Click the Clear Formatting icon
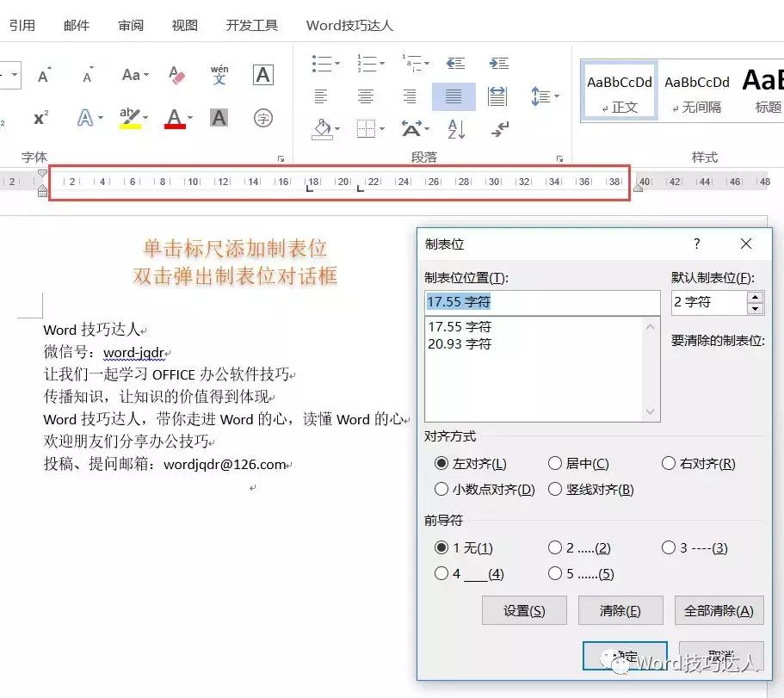The image size is (784, 698). click(176, 76)
